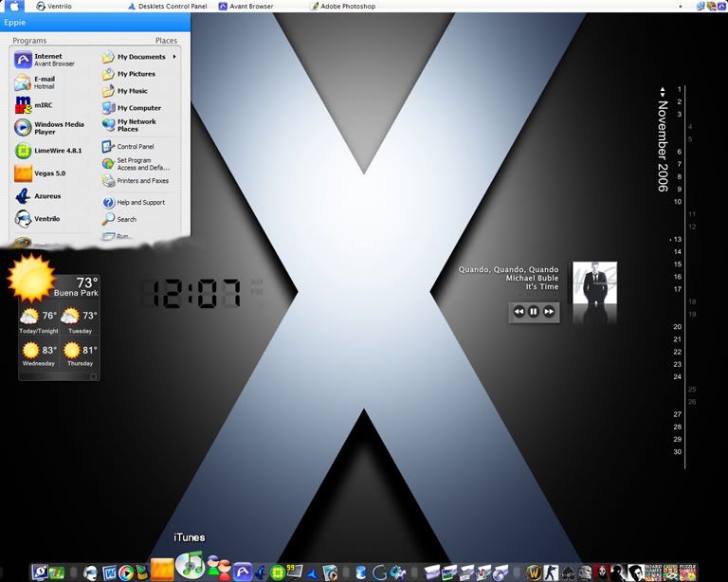The width and height of the screenshot is (728, 582).
Task: Expand My Documents submenu arrow
Action: click(174, 57)
